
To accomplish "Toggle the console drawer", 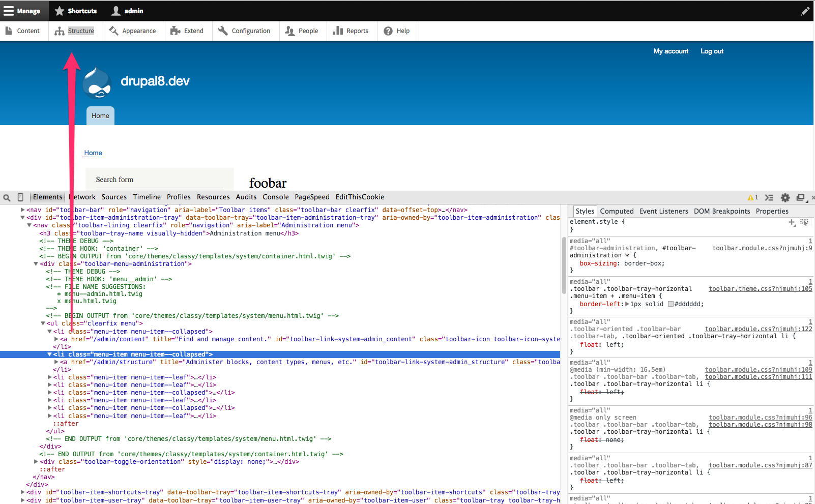I will pos(769,197).
